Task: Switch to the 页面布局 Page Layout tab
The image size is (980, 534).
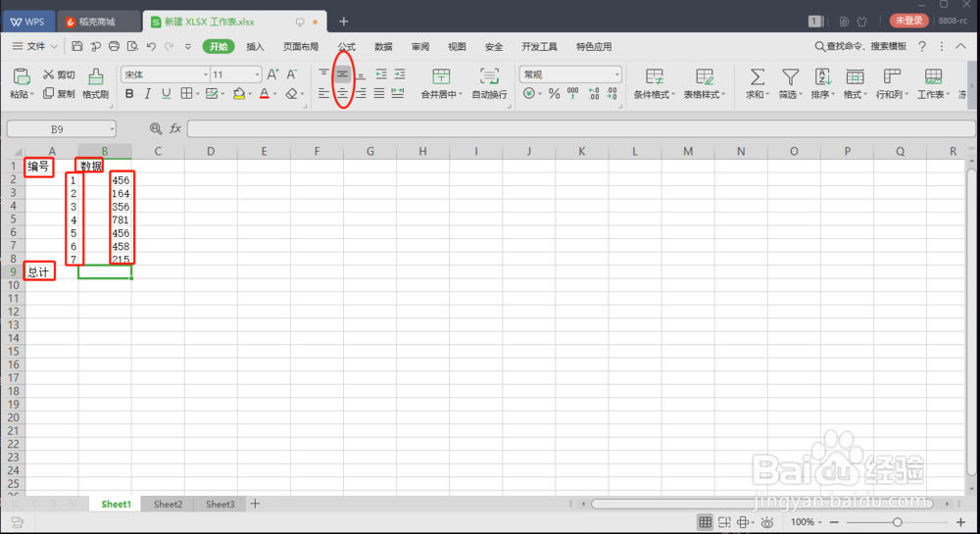Action: pos(301,47)
